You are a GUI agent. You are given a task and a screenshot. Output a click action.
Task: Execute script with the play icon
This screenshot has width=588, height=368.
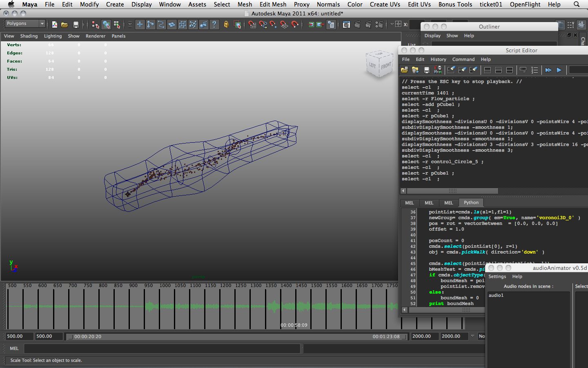tap(559, 70)
